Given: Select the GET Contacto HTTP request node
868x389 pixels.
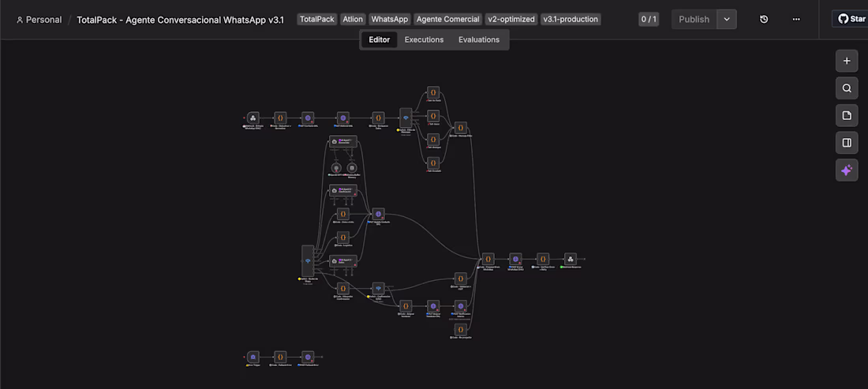Looking at the screenshot, I should (x=308, y=118).
